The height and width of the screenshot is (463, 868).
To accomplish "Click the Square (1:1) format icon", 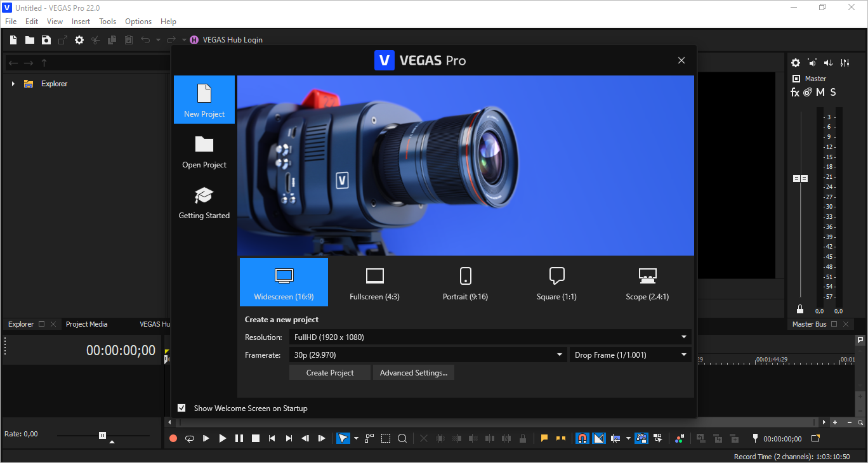I will tap(556, 282).
